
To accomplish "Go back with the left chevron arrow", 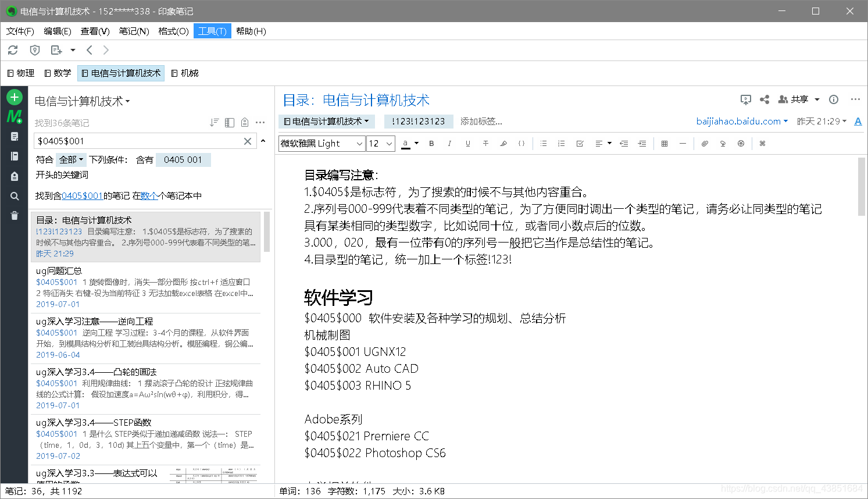I will click(x=90, y=50).
